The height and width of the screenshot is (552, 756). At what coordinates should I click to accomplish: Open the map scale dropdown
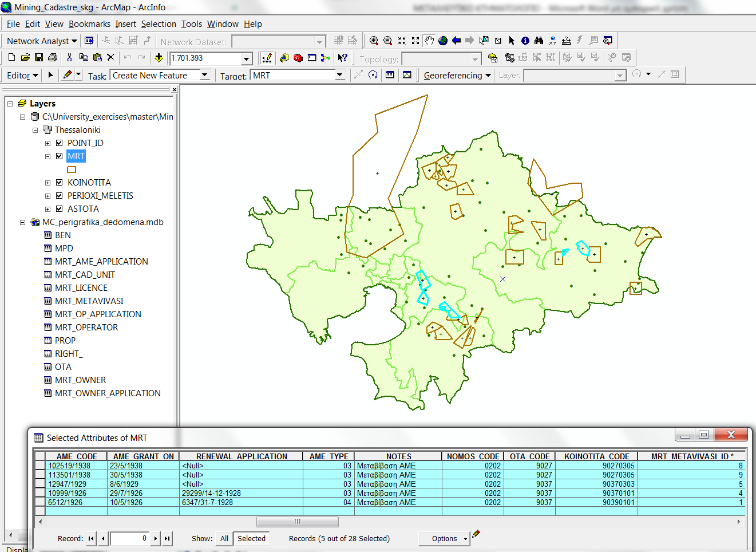click(247, 58)
